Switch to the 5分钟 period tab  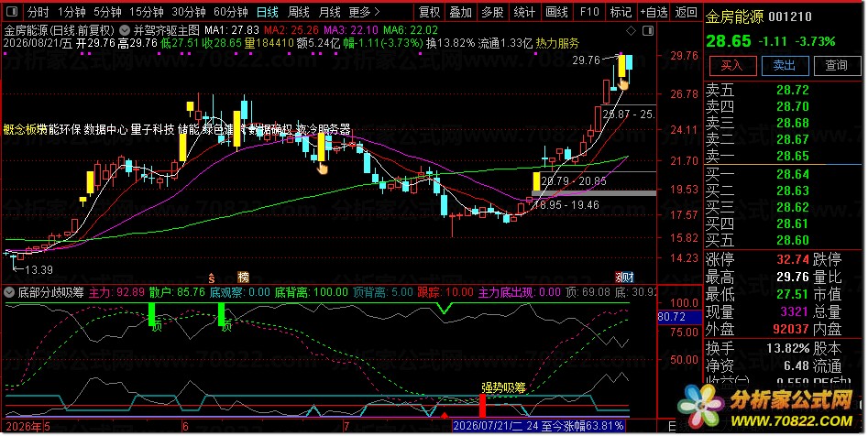(107, 12)
